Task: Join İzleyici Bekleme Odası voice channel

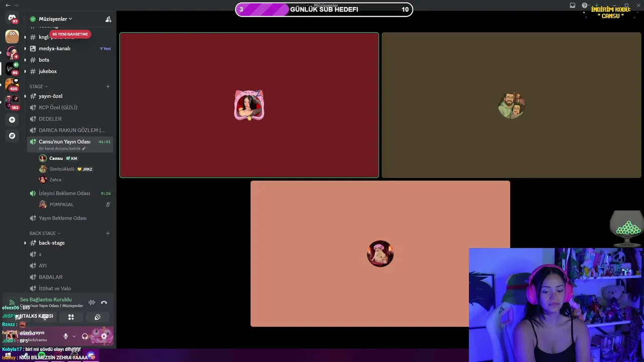Action: pyautogui.click(x=70, y=193)
